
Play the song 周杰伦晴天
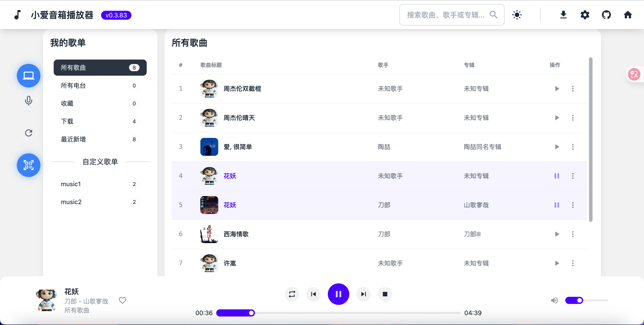pos(557,118)
